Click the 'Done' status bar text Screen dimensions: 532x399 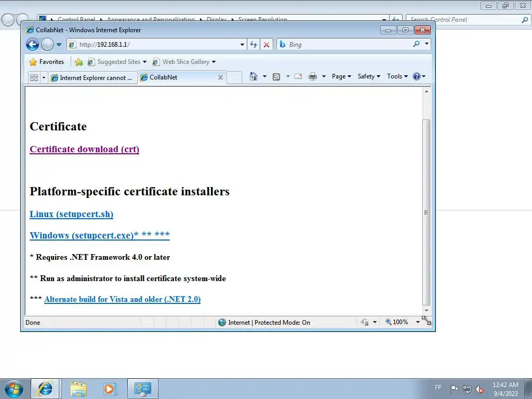[33, 323]
